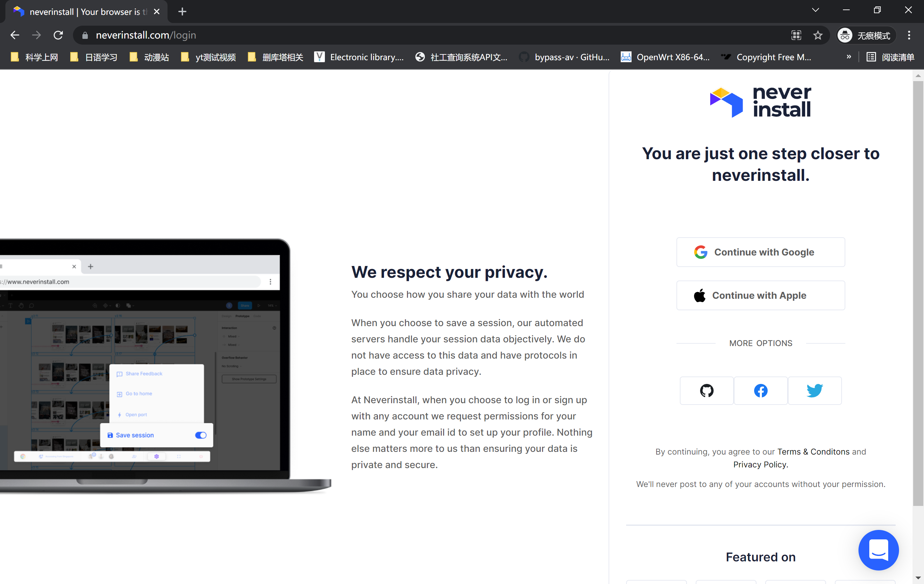This screenshot has width=924, height=584.
Task: Click Continue with Apple button
Action: [x=760, y=295]
